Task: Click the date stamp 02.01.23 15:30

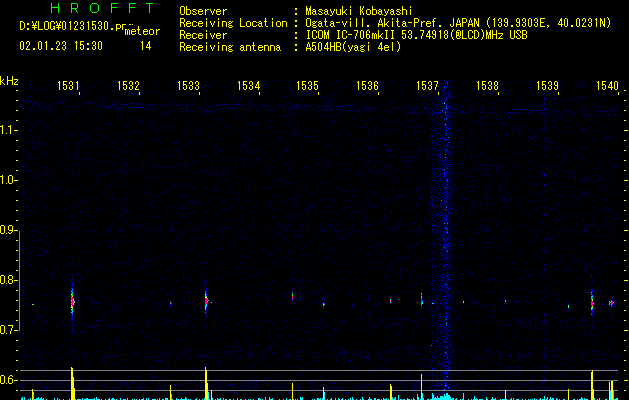Action: 61,46
